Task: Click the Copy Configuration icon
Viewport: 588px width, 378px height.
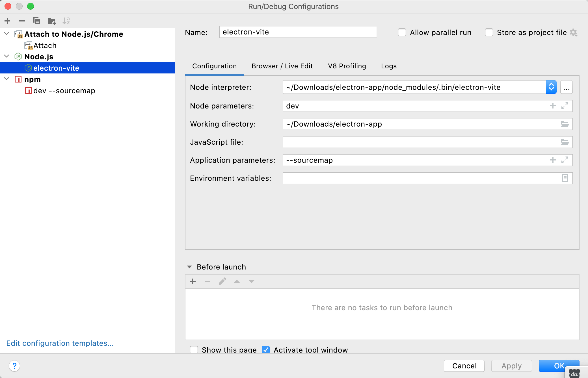Action: tap(37, 21)
